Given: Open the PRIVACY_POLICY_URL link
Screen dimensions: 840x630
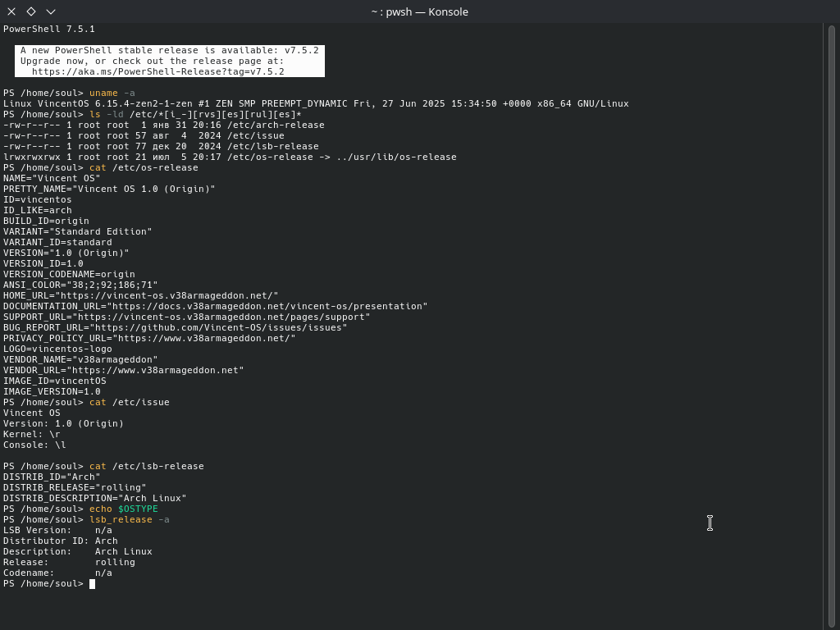Looking at the screenshot, I should pyautogui.click(x=204, y=339).
